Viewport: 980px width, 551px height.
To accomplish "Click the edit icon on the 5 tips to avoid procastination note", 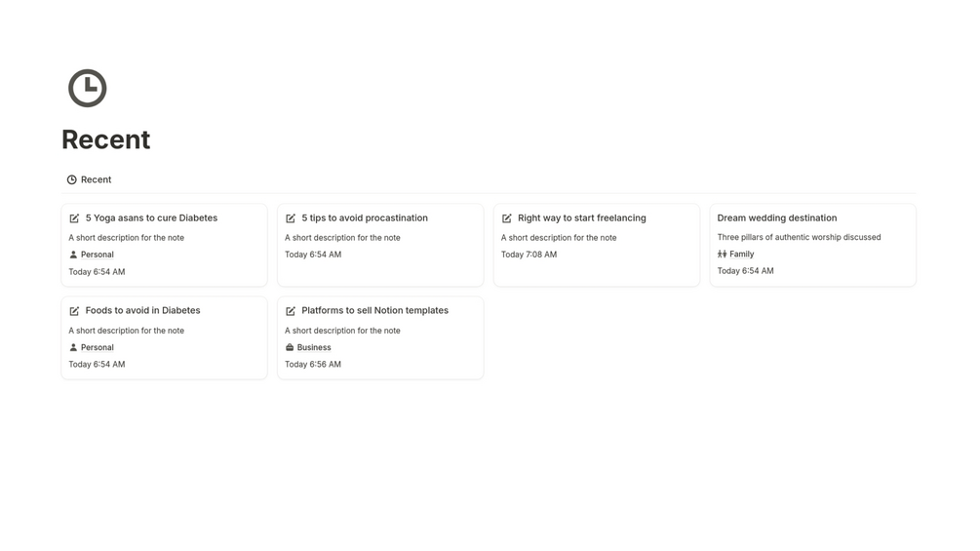I will click(291, 218).
